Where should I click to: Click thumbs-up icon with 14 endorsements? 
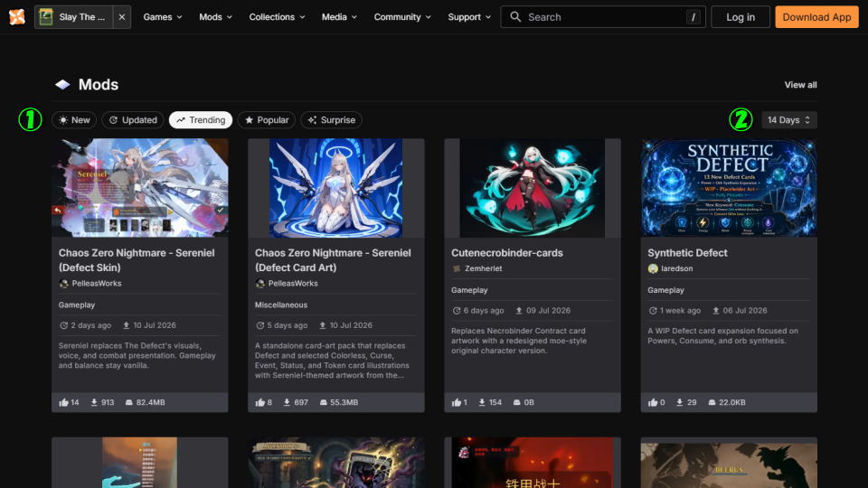click(63, 402)
